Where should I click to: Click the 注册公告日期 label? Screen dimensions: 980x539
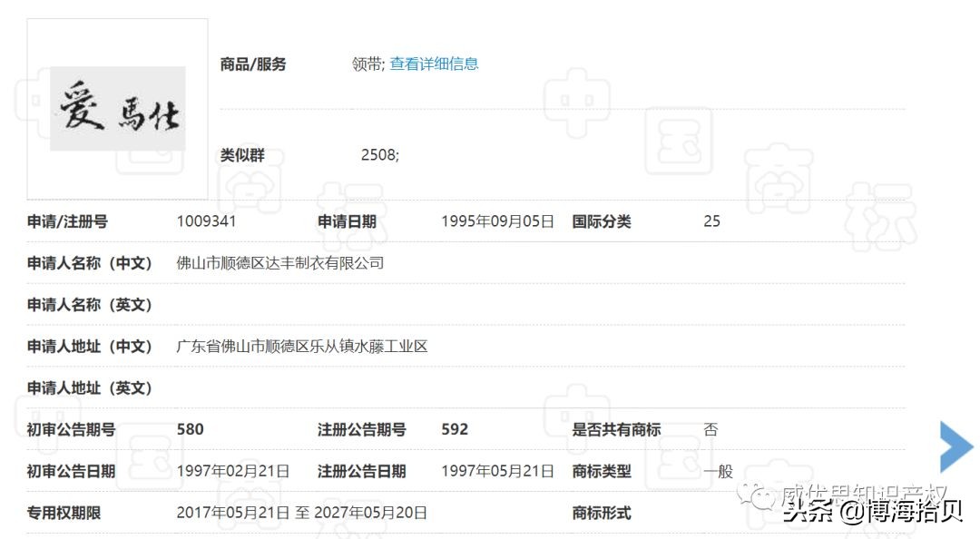point(362,472)
